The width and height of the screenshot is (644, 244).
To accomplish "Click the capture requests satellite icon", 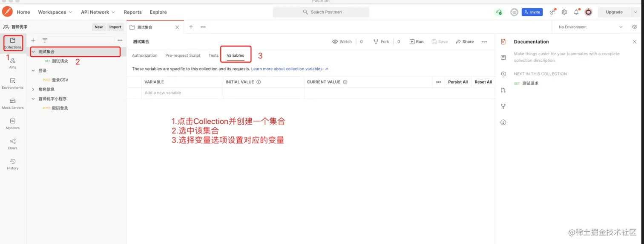I will 552,12.
